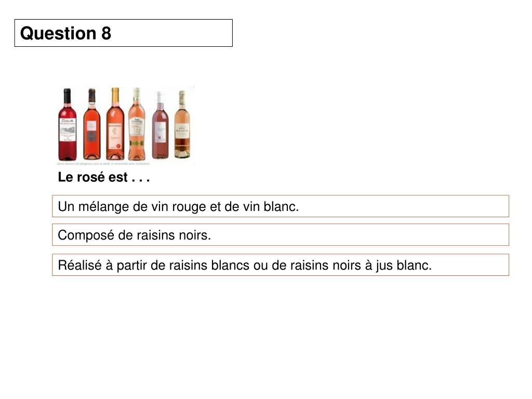
Task: Select answer "Un mélange de vin rouge et de vin blanc"
Action: 280,206
